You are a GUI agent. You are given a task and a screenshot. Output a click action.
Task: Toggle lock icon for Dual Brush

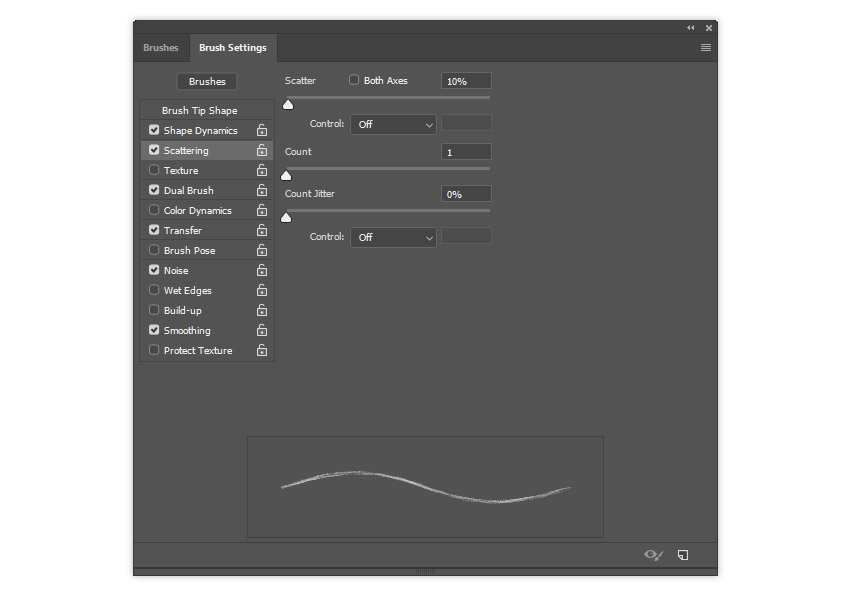click(262, 190)
